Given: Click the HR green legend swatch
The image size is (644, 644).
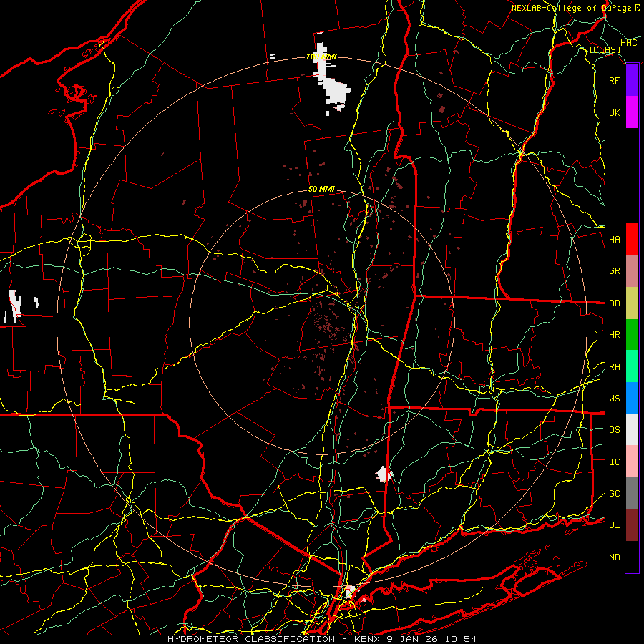Looking at the screenshot, I should tap(632, 335).
